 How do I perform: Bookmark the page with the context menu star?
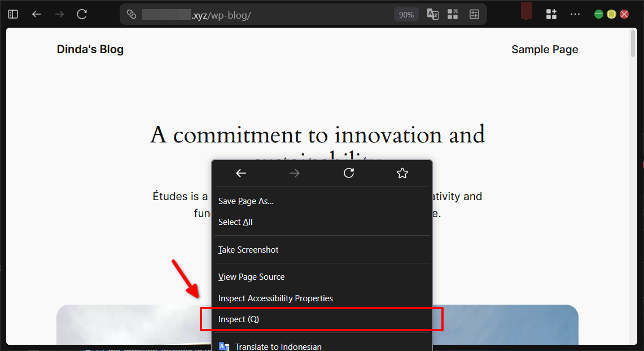[402, 173]
